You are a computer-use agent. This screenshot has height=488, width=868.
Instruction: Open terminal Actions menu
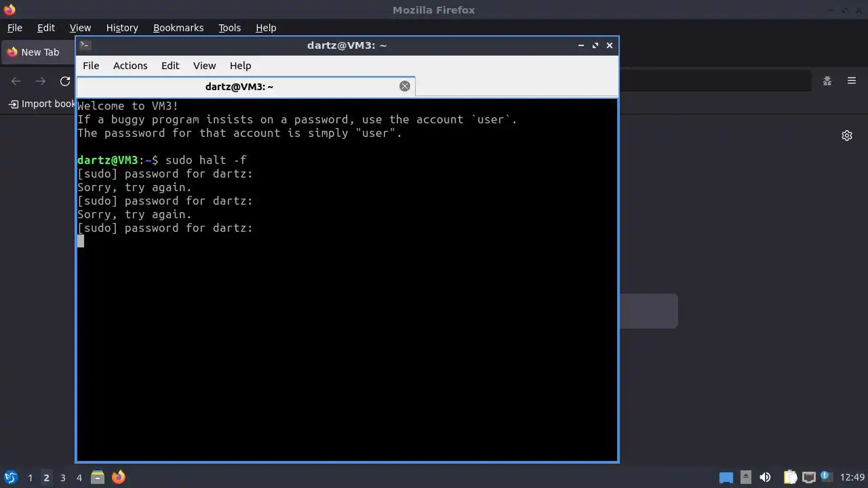[x=130, y=66]
